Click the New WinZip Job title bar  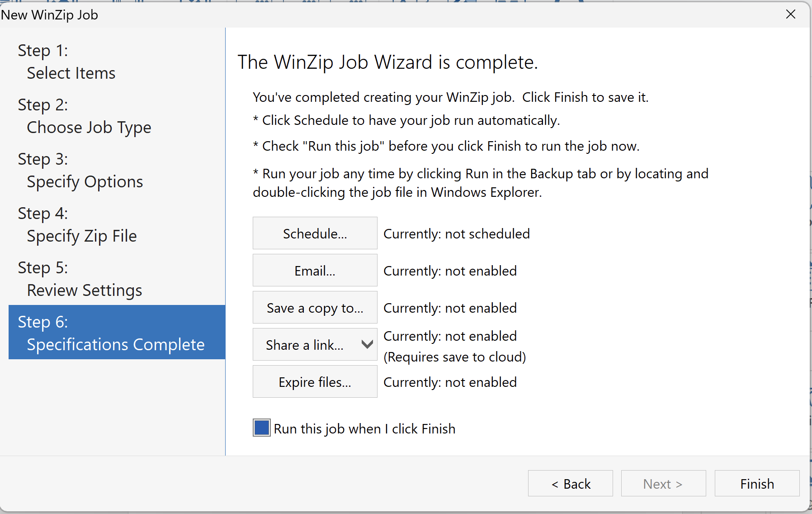tap(389, 14)
